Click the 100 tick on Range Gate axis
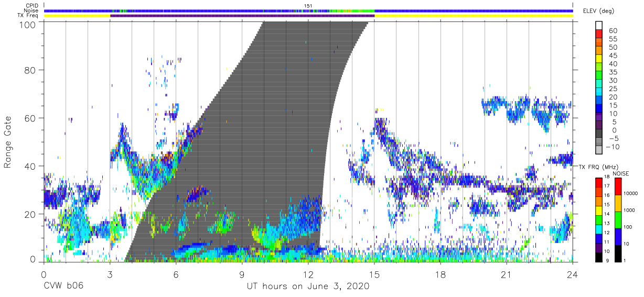 [x=28, y=24]
